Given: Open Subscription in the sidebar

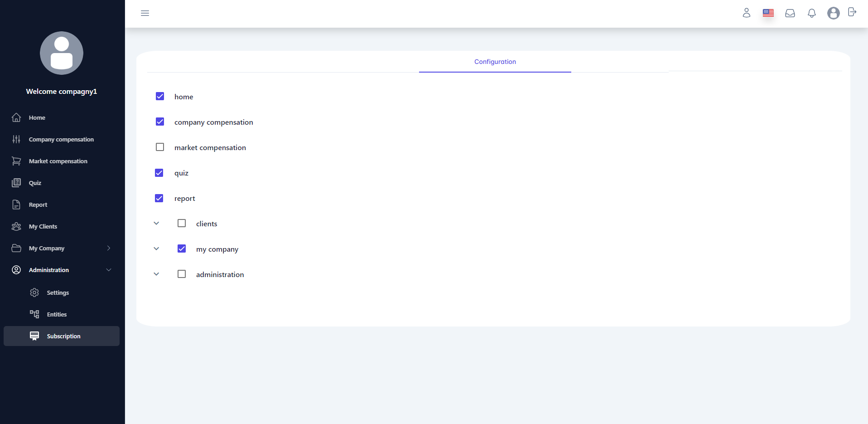Looking at the screenshot, I should [x=63, y=336].
